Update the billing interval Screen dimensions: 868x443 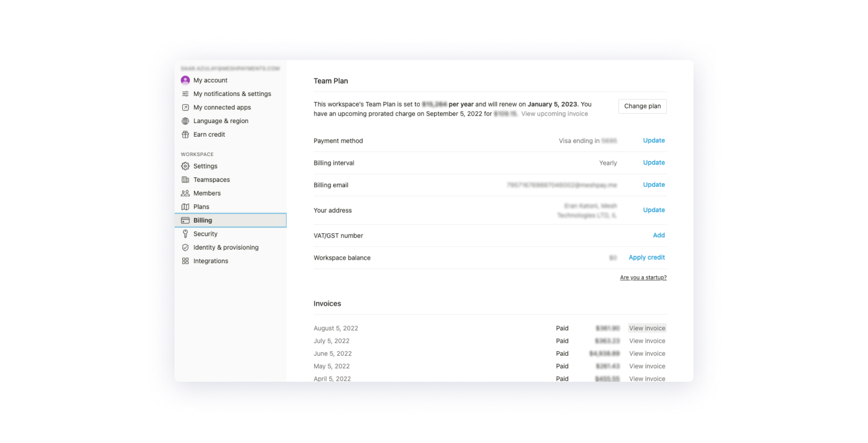point(653,163)
